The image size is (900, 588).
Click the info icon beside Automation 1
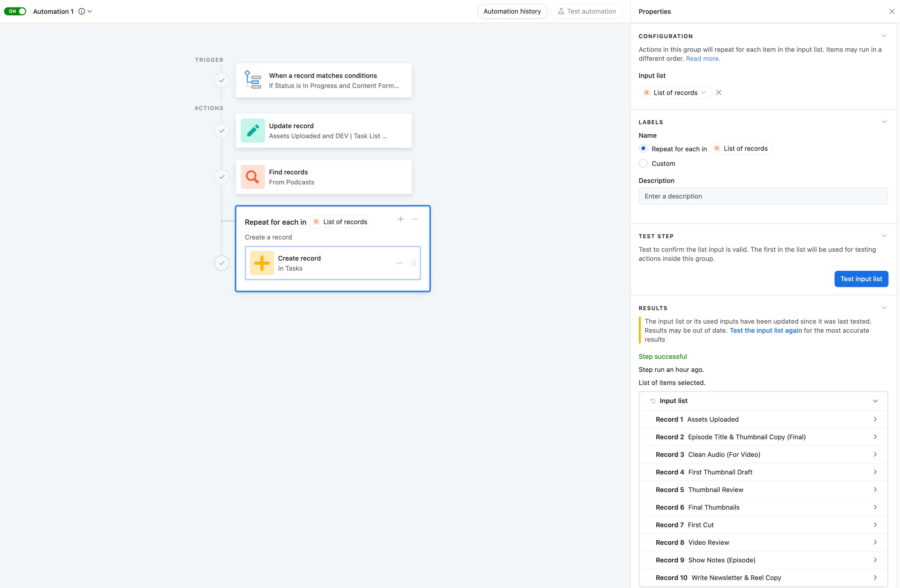point(81,11)
